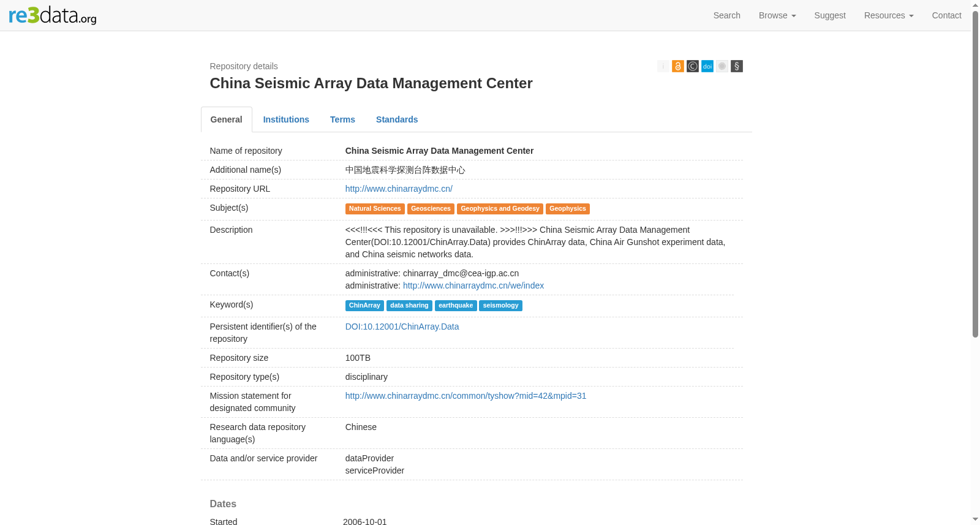This screenshot has height=525, width=980.
Task: Click the scrollbar up arrow
Action: 975,4
